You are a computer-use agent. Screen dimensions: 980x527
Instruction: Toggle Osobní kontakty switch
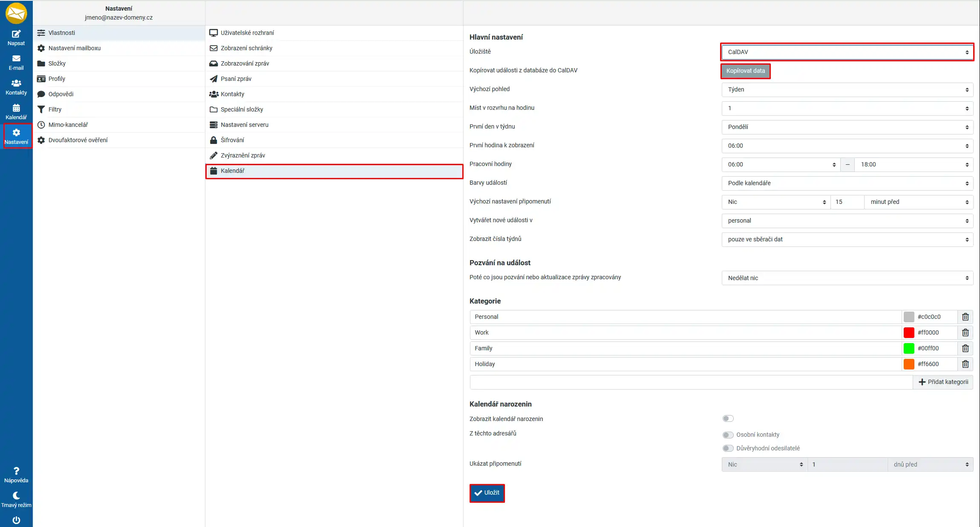(728, 435)
